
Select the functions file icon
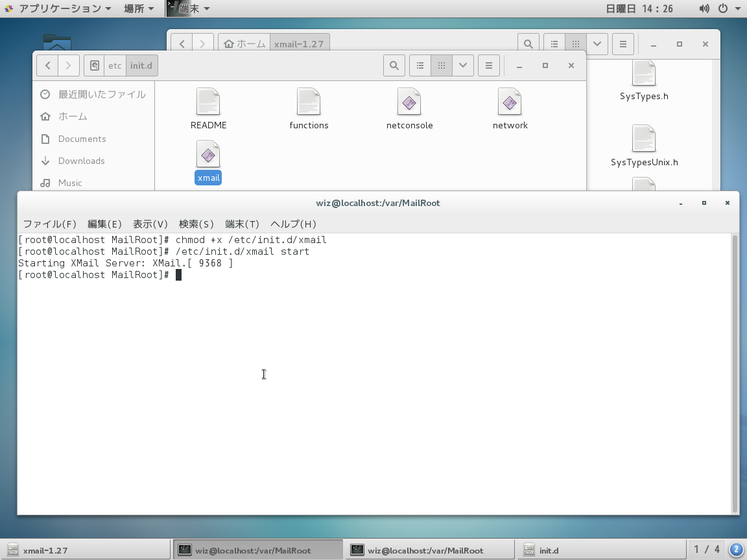309,109
